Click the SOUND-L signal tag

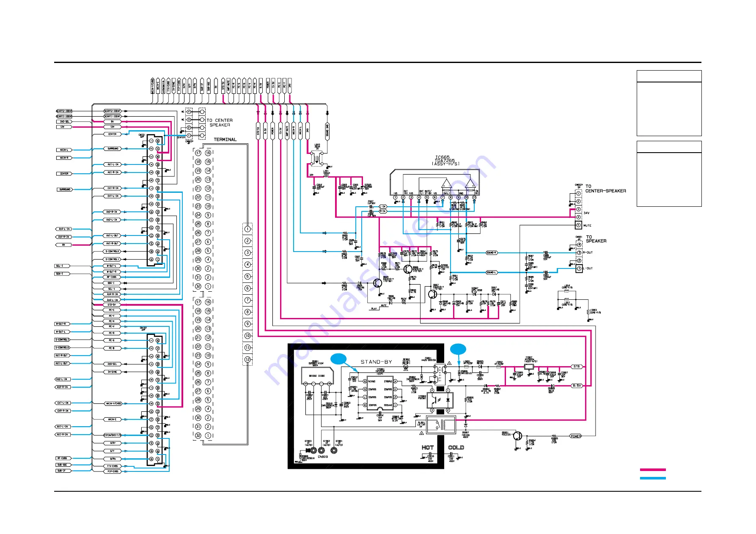(x=491, y=273)
